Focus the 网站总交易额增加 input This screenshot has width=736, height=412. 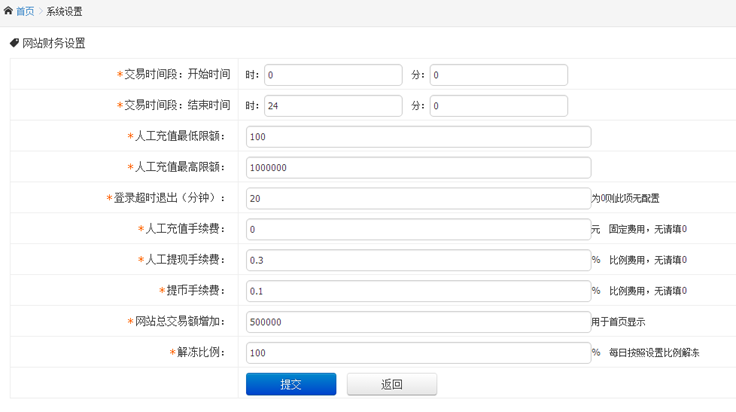[x=418, y=322]
